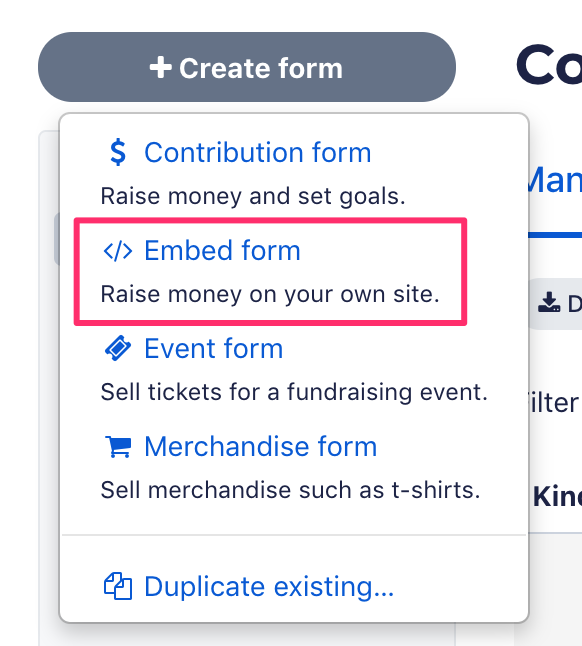The image size is (582, 646).
Task: Click the plus icon on Create form
Action: (160, 68)
